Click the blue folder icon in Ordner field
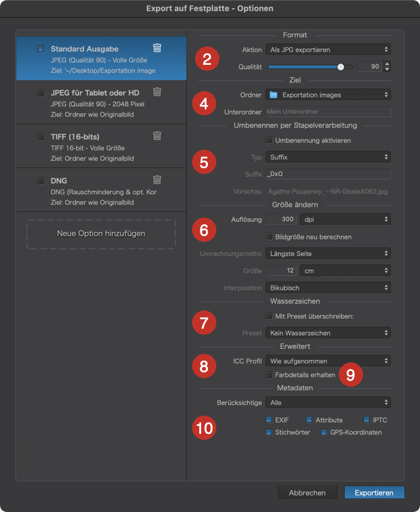This screenshot has width=420, height=512. click(273, 95)
